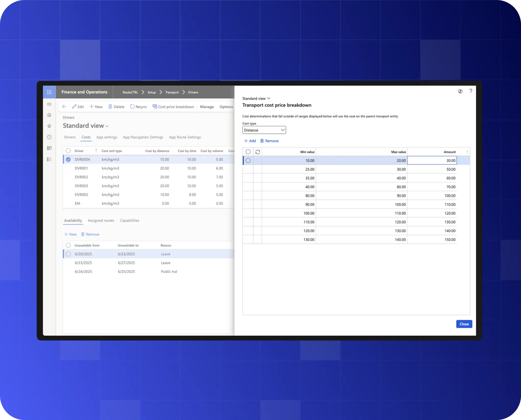The image size is (521, 420).
Task: Click the help question mark icon
Action: pos(471,91)
